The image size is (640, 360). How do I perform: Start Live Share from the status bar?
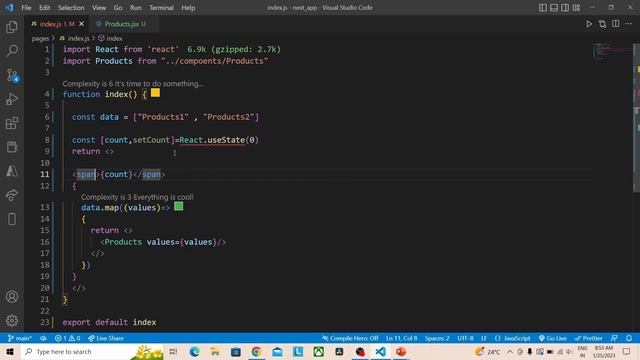point(106,338)
